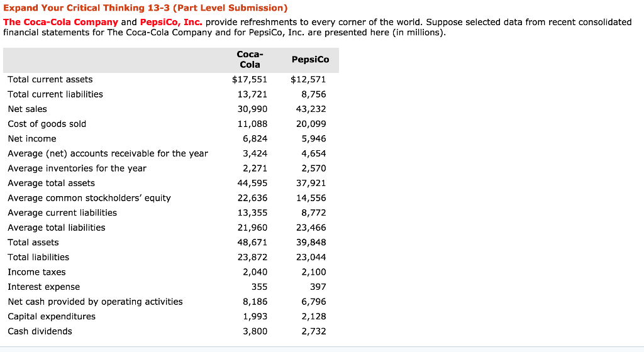
Task: Select Average (net) accounts receivable label
Action: [x=108, y=153]
